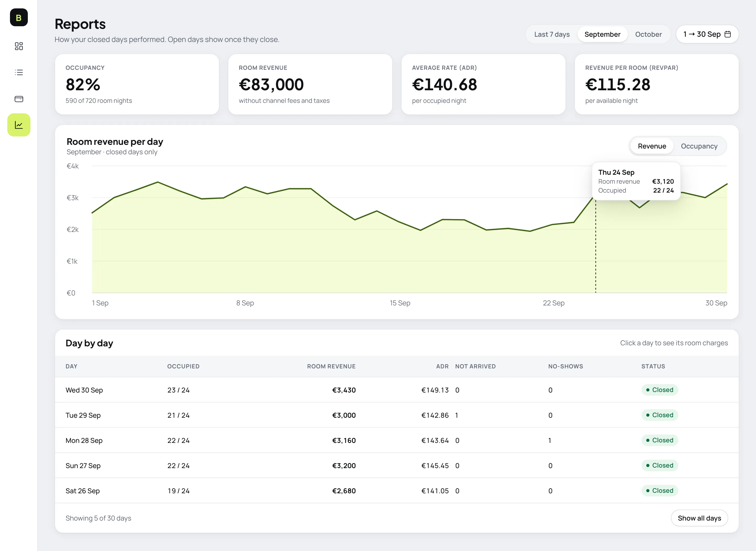This screenshot has width=756, height=551.
Task: Click the Occupancy 82% card
Action: (137, 84)
